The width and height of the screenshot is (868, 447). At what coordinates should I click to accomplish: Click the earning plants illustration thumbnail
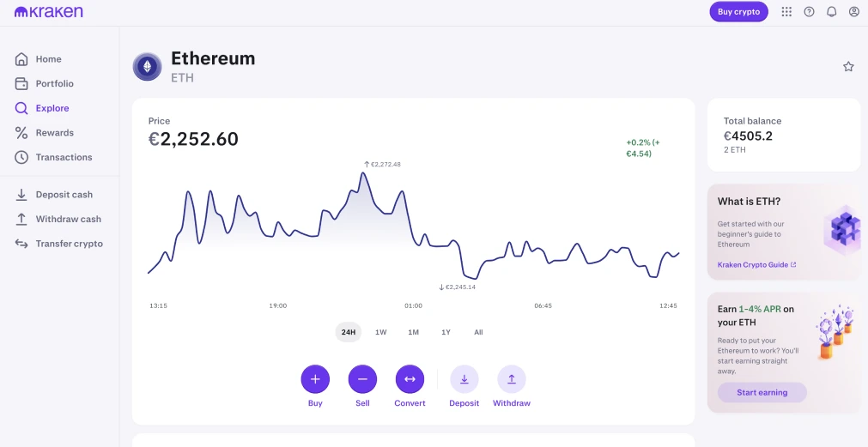835,331
